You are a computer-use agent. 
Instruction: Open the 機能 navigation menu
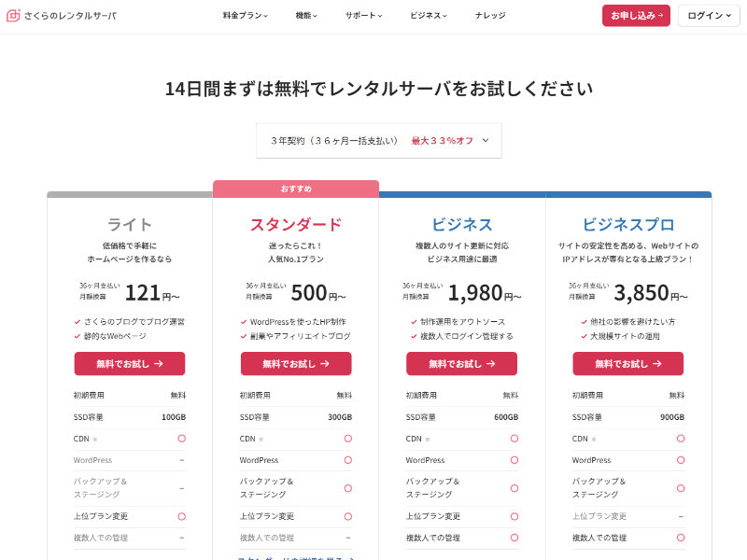tap(306, 16)
